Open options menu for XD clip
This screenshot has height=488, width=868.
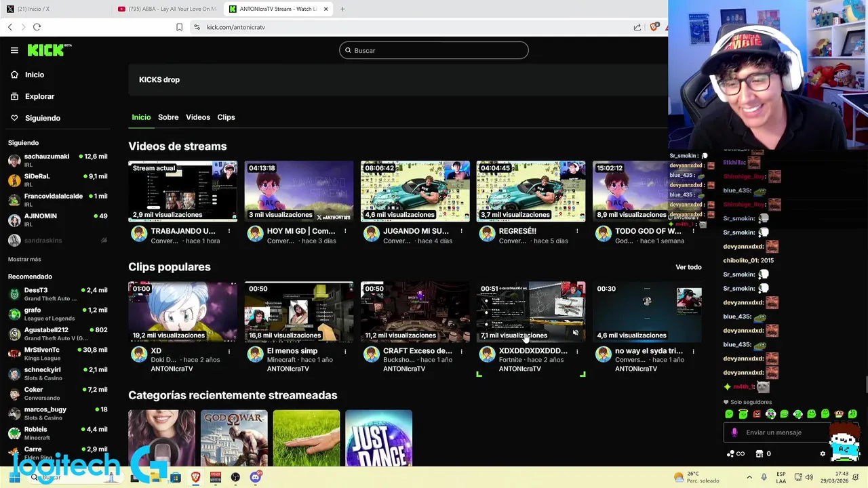click(x=229, y=351)
